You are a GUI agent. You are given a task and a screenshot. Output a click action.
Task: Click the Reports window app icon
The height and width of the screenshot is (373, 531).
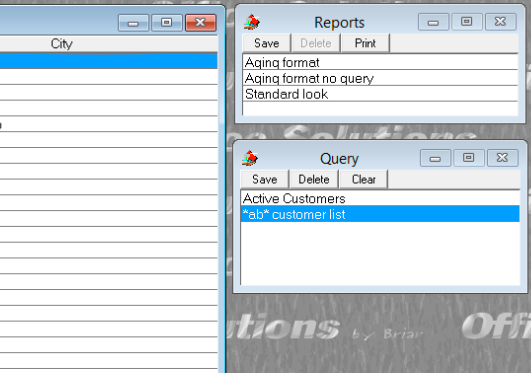click(x=252, y=22)
